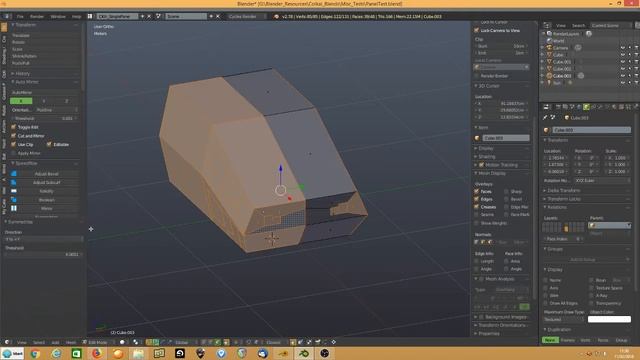Toggle Lock Camera to View checkbox
Viewport: 640px width, 360px height.
coord(476,30)
